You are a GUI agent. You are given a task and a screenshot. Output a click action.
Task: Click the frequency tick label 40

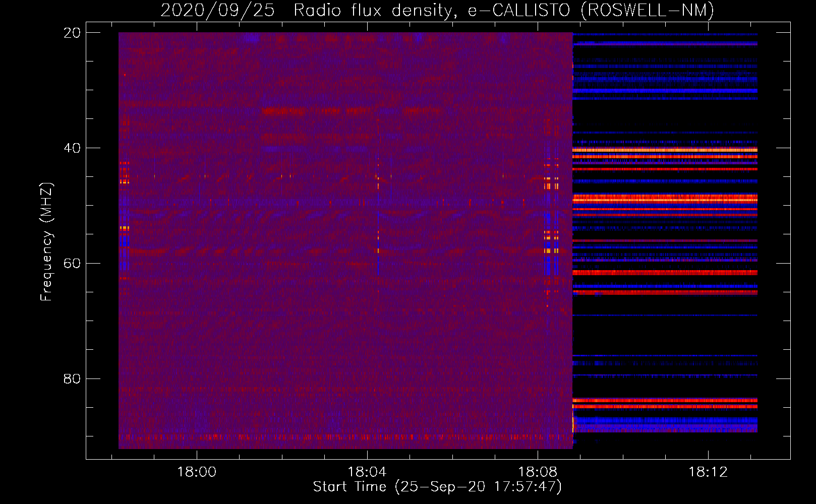(x=72, y=148)
